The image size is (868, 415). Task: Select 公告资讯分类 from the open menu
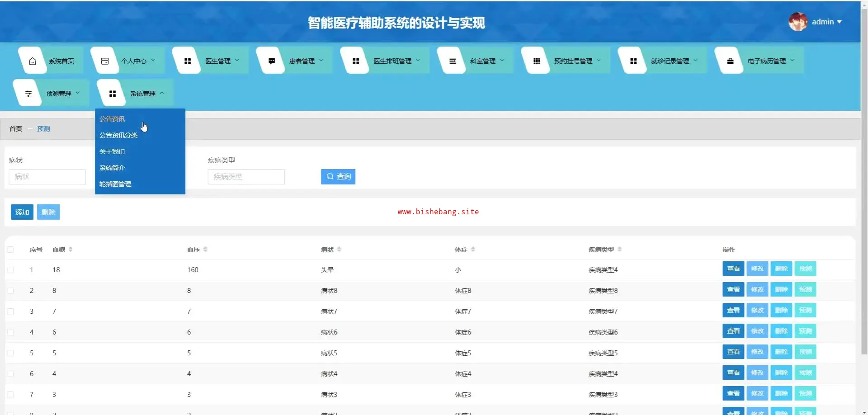[x=118, y=135]
